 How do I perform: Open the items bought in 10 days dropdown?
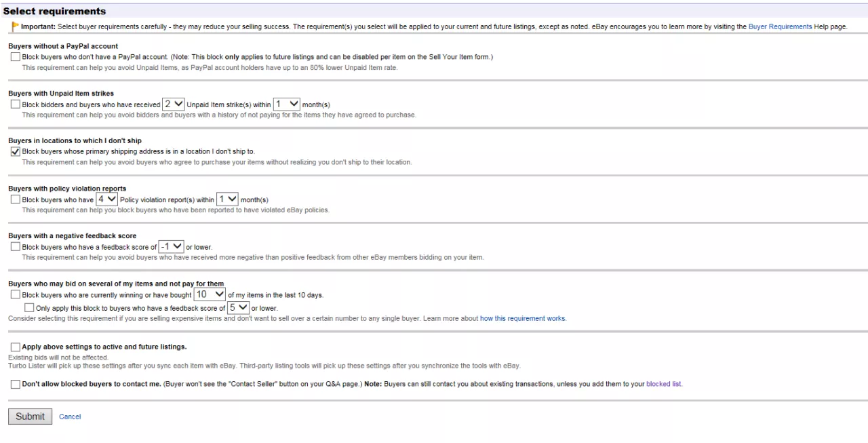point(210,294)
